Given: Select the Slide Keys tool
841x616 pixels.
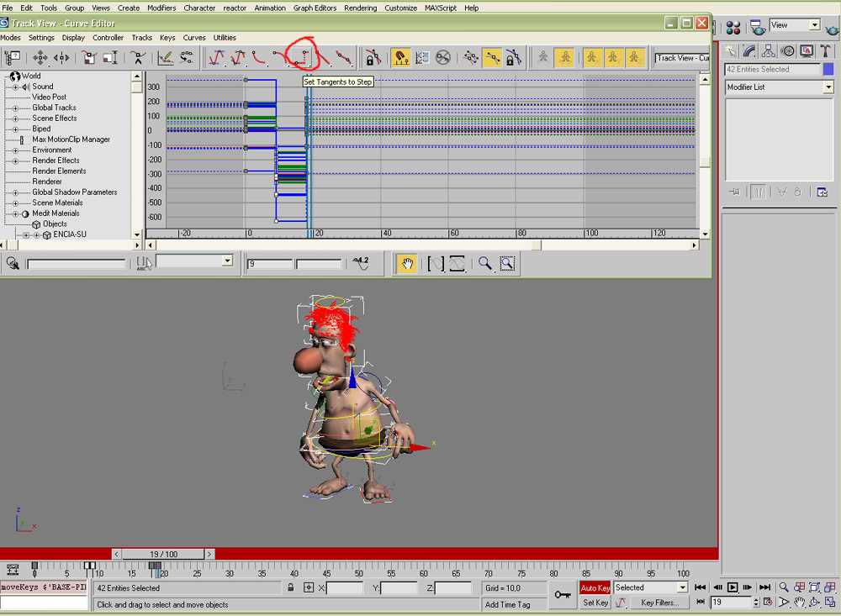Looking at the screenshot, I should click(61, 57).
